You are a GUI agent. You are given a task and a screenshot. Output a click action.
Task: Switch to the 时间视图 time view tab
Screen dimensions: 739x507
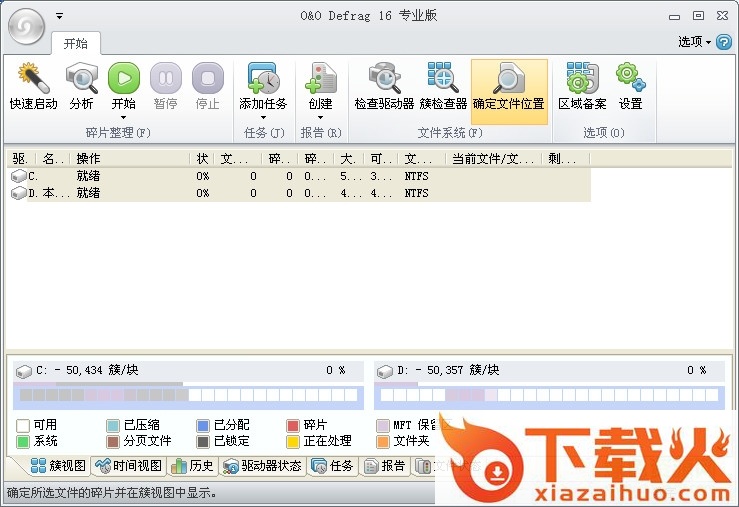[x=128, y=466]
